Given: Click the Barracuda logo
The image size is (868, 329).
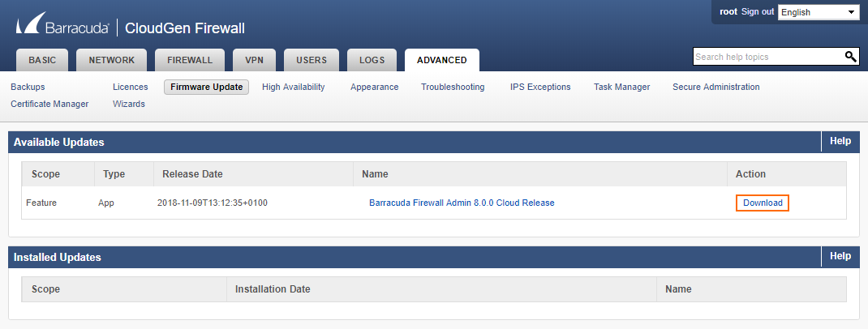Looking at the screenshot, I should [x=62, y=25].
